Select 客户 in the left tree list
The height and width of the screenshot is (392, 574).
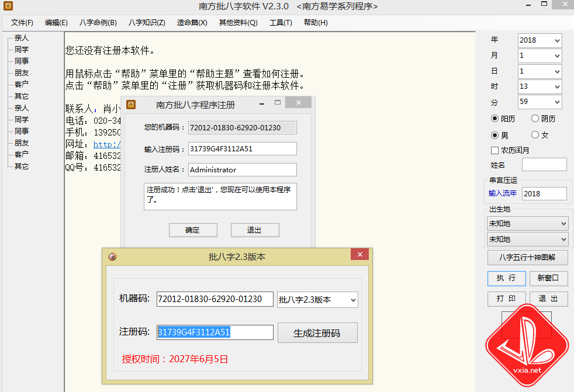point(22,84)
